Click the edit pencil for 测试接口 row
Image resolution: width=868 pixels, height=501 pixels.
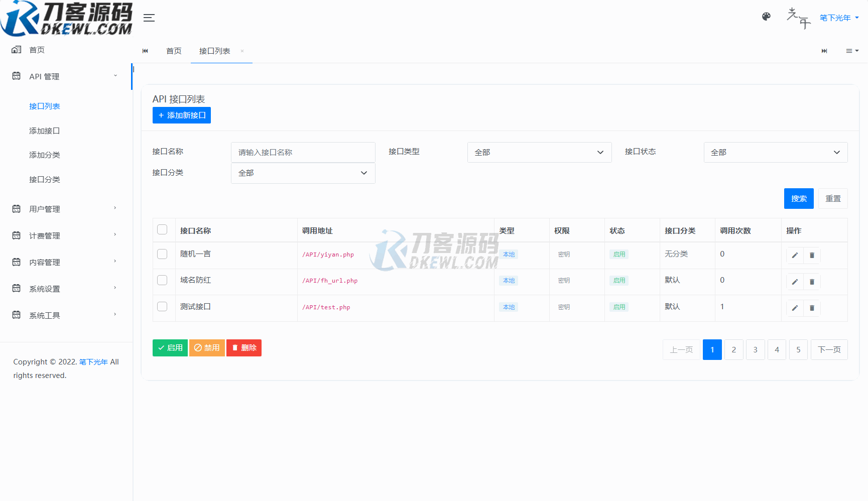795,308
